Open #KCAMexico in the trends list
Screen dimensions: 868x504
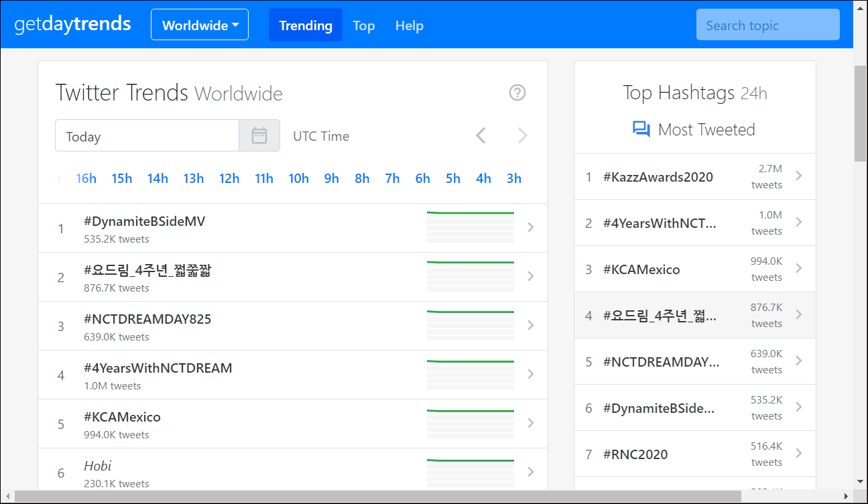[122, 417]
